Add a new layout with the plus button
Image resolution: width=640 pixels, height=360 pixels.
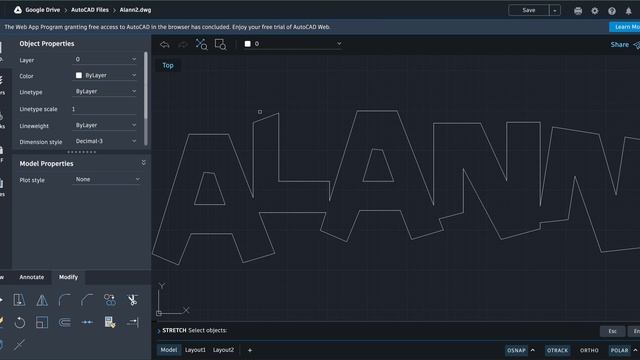(x=250, y=350)
